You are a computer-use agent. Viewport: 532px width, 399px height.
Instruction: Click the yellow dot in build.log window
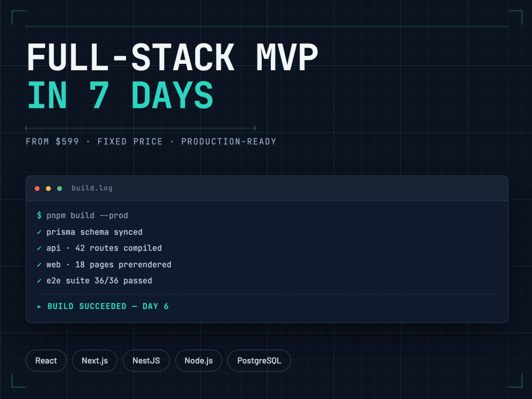[48, 188]
